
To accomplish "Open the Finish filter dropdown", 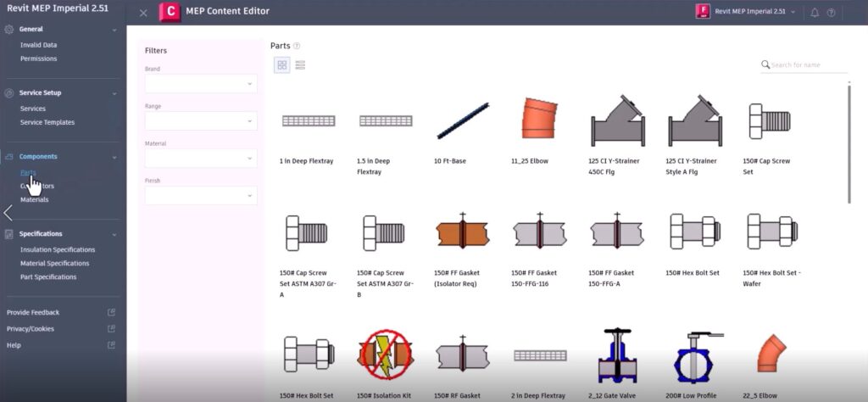I will (201, 195).
